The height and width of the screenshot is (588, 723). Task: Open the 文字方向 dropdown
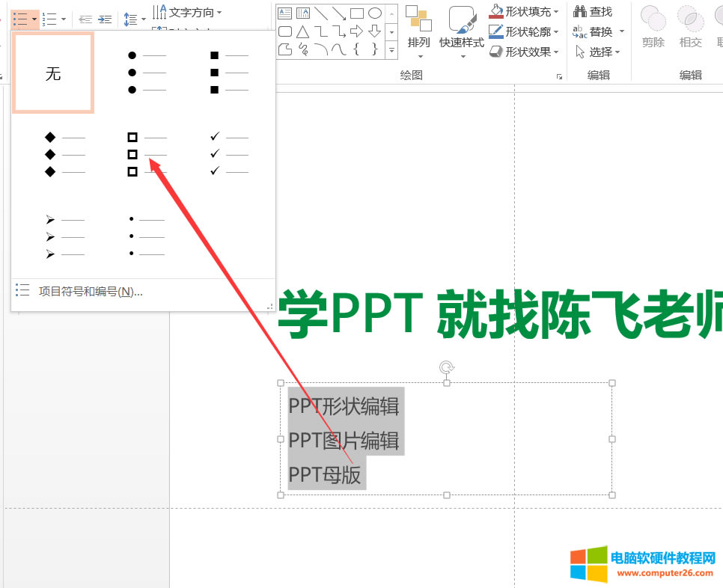[x=186, y=12]
